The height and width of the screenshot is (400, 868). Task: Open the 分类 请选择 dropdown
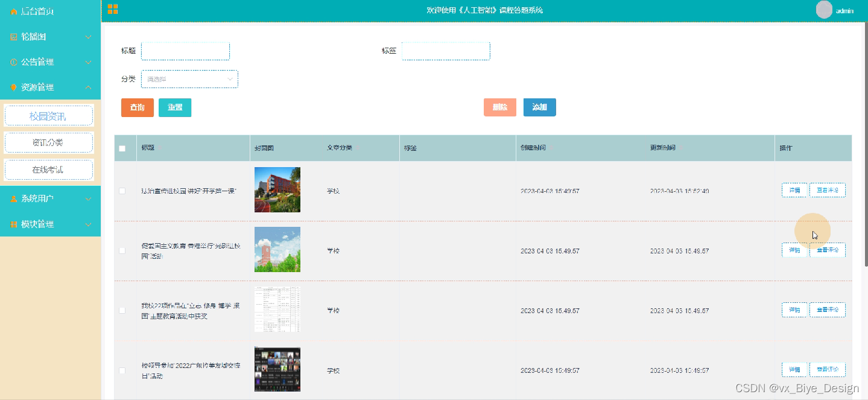tap(189, 79)
